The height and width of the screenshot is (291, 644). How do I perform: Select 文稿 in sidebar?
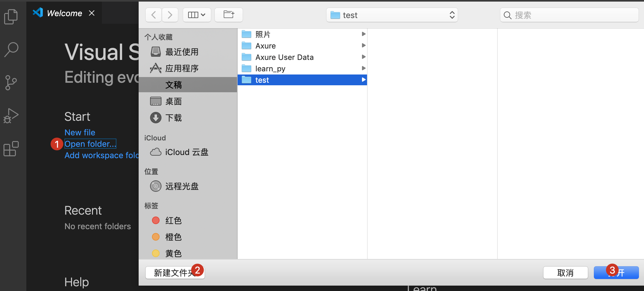[188, 85]
